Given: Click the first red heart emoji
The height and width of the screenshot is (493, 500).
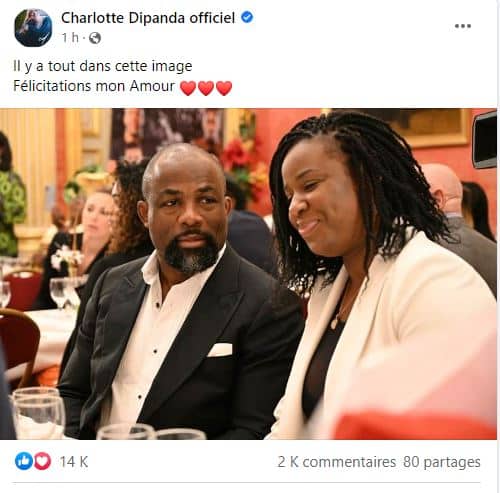Looking at the screenshot, I should tap(188, 88).
